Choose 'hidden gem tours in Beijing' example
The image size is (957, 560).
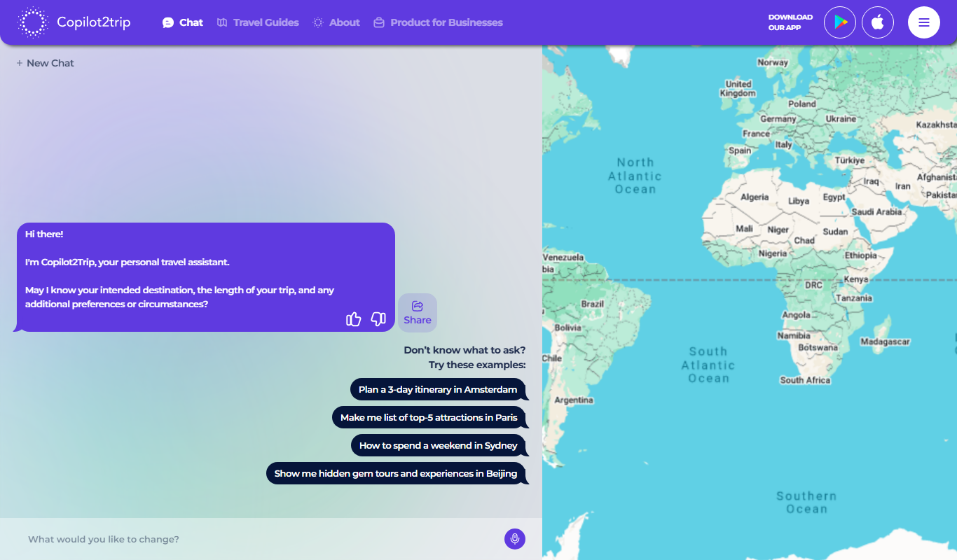pyautogui.click(x=396, y=473)
